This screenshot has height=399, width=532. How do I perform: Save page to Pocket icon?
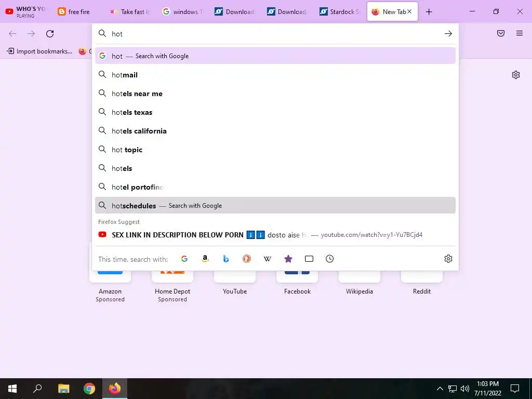(x=501, y=33)
